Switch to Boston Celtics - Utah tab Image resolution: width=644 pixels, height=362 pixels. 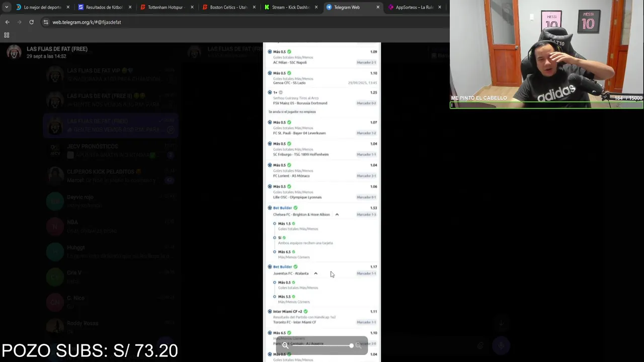[228, 7]
